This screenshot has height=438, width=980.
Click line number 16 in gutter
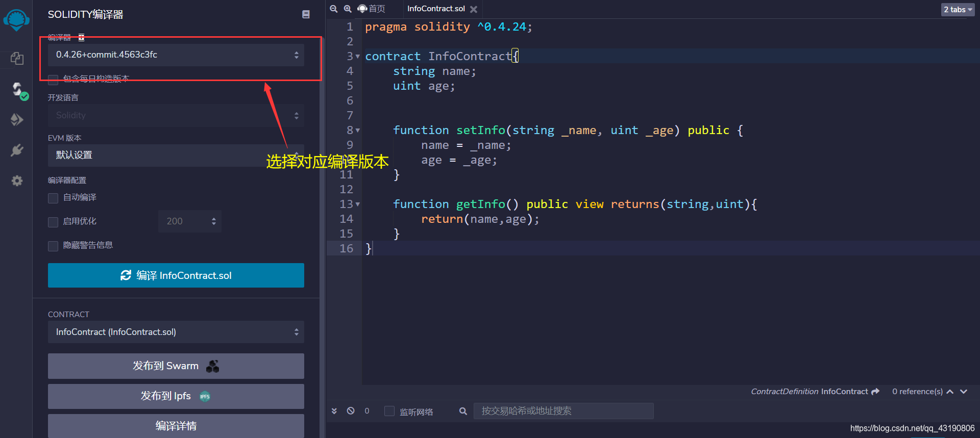(346, 248)
